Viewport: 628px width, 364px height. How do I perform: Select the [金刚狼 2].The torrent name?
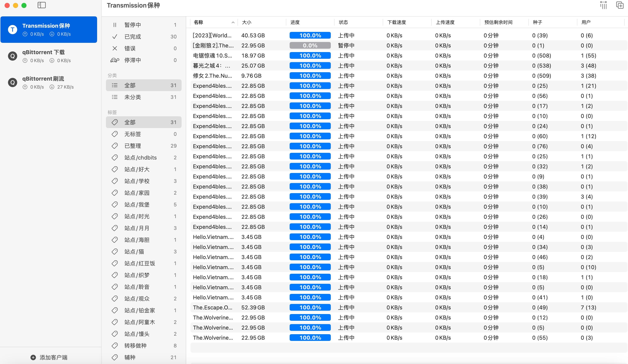coord(213,46)
